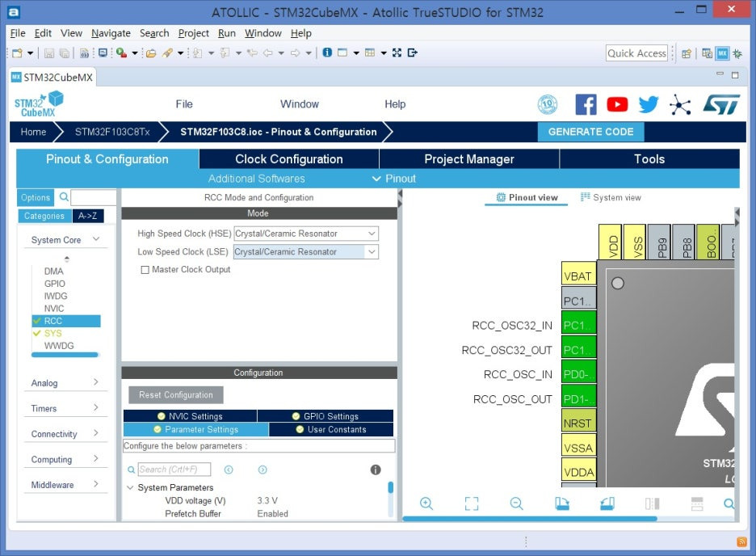Enable the Master Clock Output checkbox

(145, 270)
